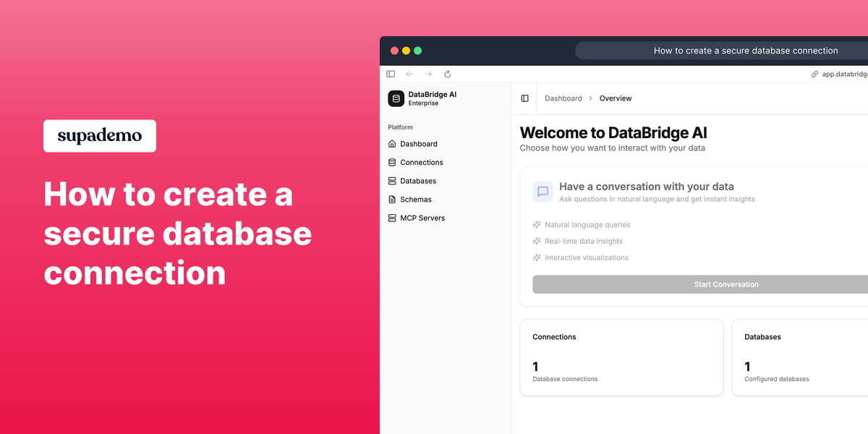The height and width of the screenshot is (434, 868).
Task: Click the green traffic light window control
Action: (x=417, y=51)
